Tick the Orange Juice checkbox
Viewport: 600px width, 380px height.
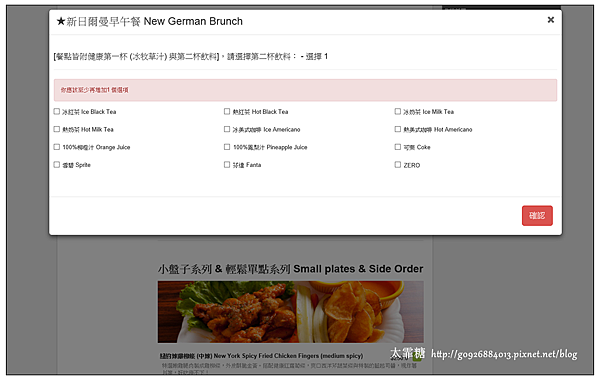[x=57, y=147]
